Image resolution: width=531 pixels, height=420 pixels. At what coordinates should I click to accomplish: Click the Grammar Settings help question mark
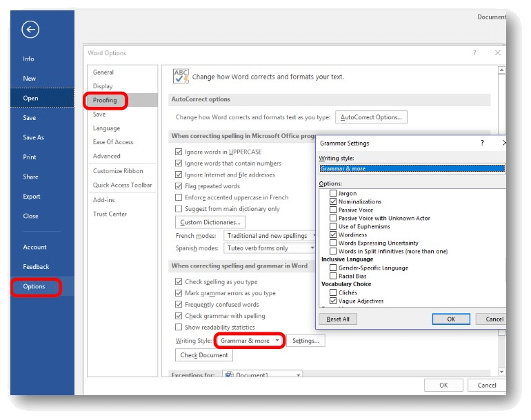[481, 143]
